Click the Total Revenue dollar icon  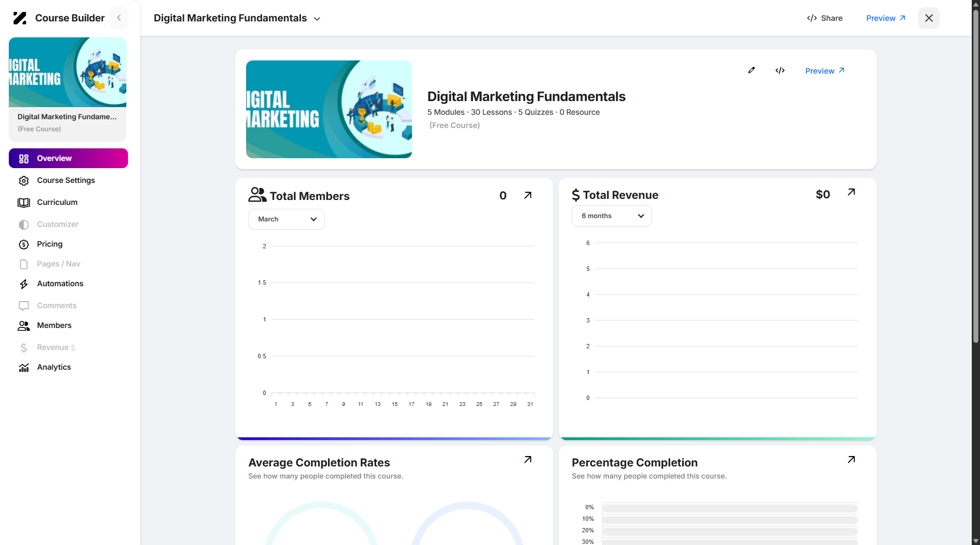(x=576, y=195)
